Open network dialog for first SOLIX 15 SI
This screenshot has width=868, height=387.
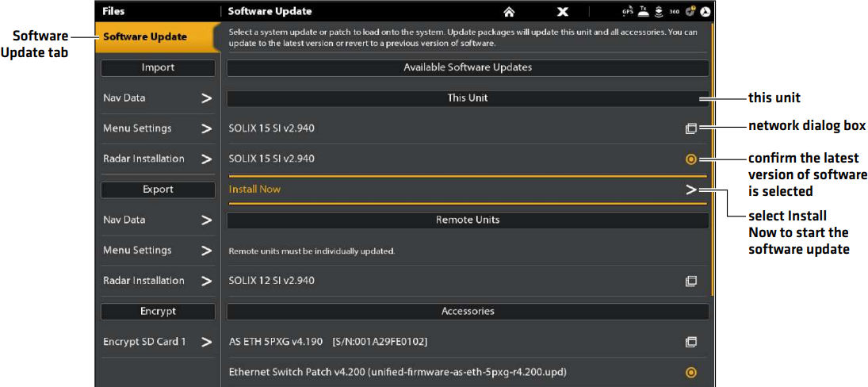(690, 128)
